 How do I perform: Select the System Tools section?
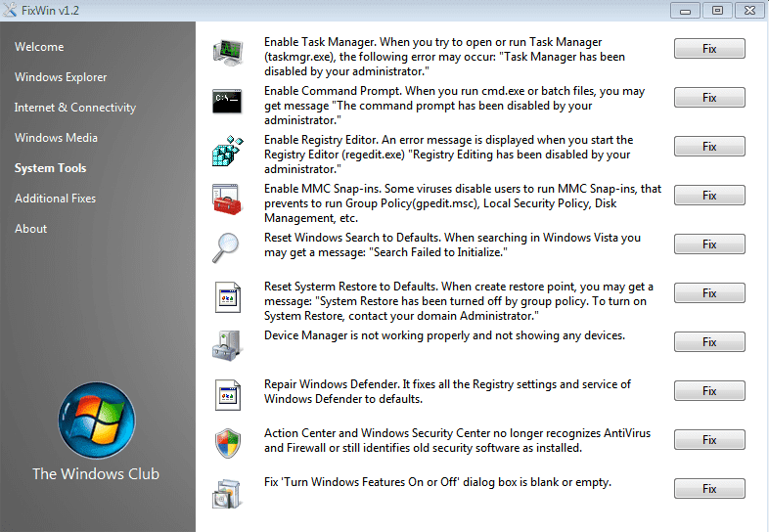pos(50,168)
